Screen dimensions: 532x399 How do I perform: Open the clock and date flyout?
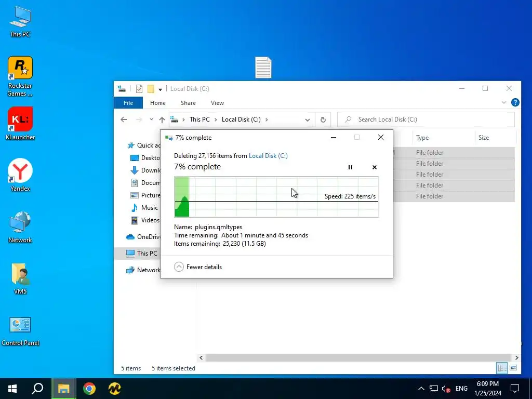(488, 389)
